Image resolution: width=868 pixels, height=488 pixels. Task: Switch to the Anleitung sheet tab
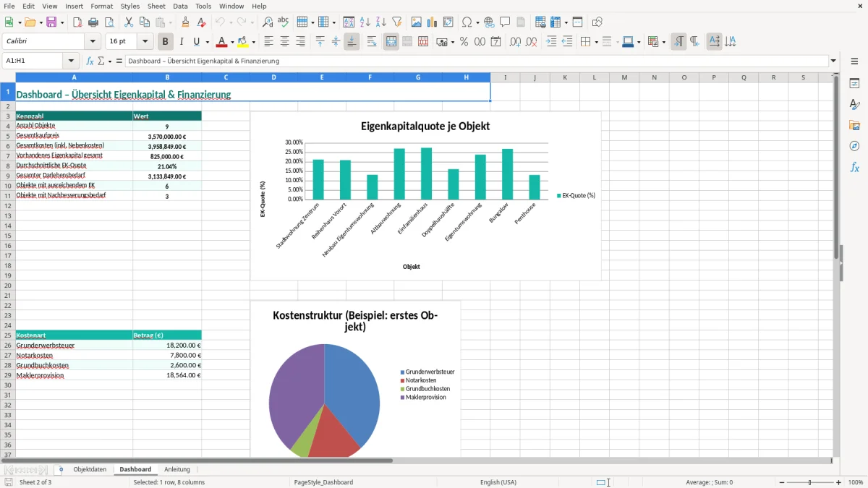(x=177, y=469)
